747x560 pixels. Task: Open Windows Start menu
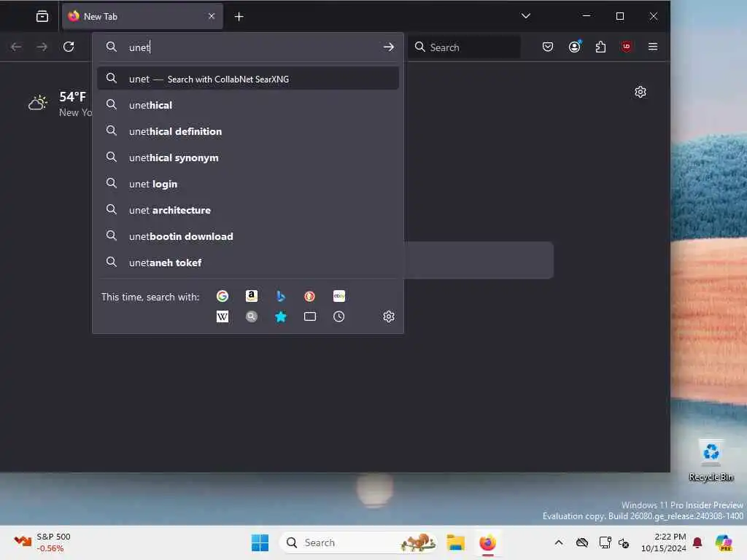pyautogui.click(x=260, y=542)
